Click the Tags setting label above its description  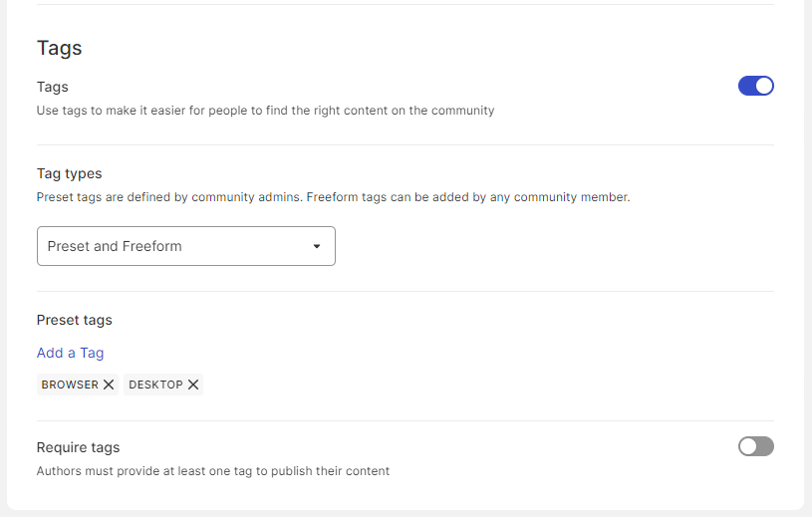point(52,87)
